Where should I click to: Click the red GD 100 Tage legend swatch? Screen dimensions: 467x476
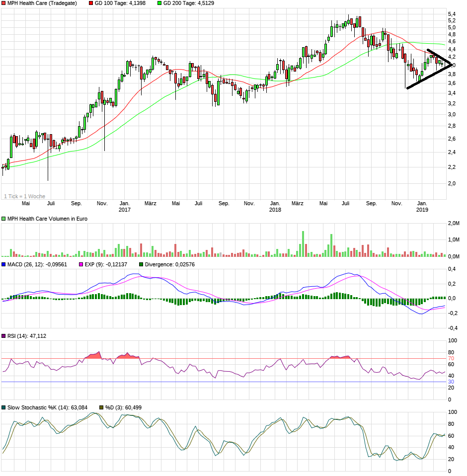(91, 3)
